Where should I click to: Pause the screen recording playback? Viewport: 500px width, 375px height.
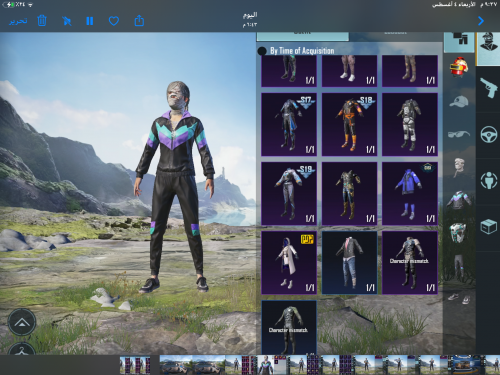(90, 21)
